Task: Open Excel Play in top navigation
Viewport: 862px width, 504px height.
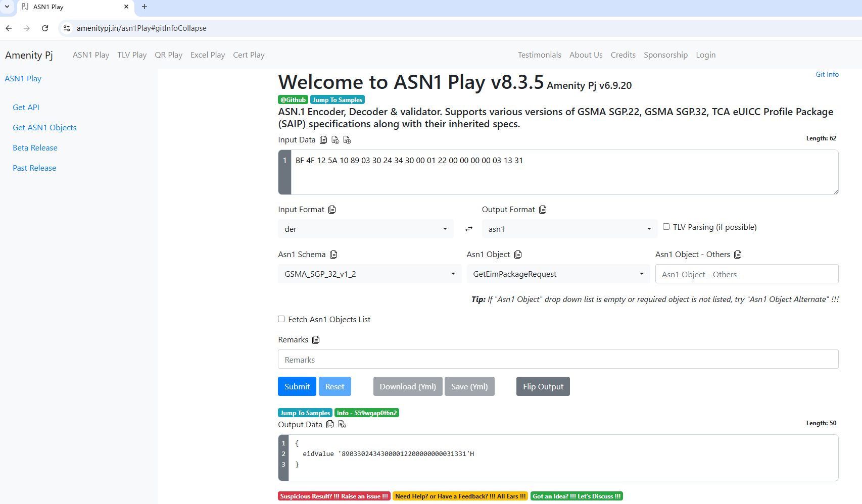Action: (208, 55)
